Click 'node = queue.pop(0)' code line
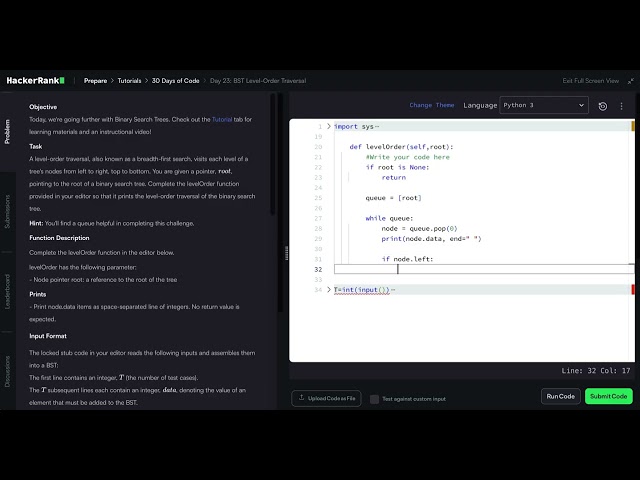The image size is (640, 480). [419, 229]
